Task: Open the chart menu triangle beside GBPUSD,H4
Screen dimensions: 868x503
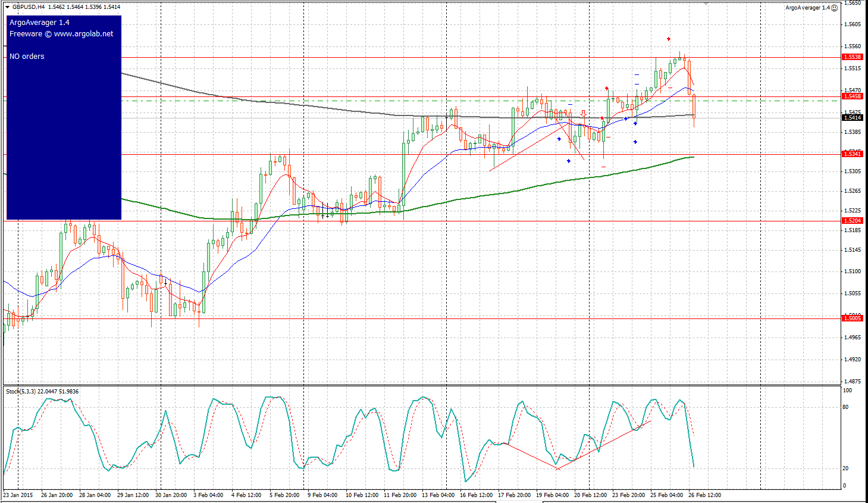Action: pos(7,7)
